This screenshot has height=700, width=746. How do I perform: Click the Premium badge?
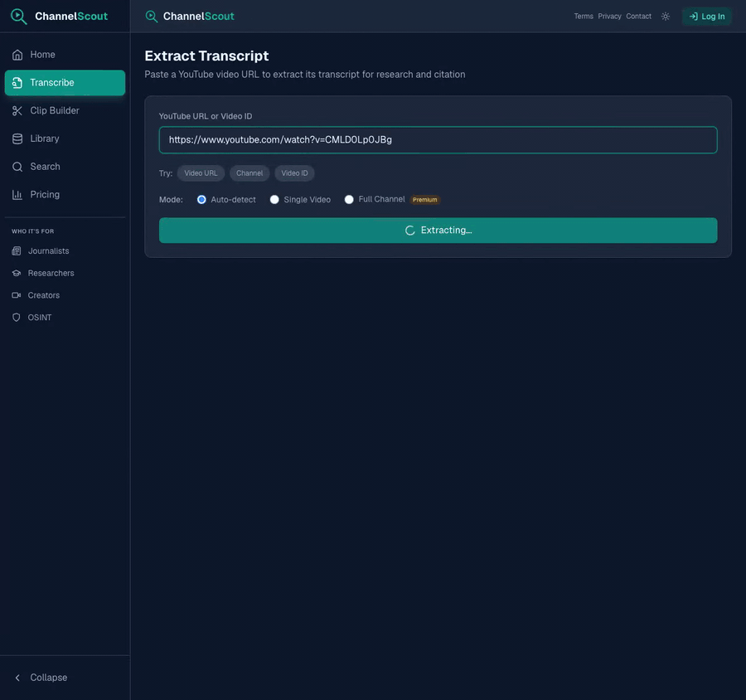[x=425, y=200]
